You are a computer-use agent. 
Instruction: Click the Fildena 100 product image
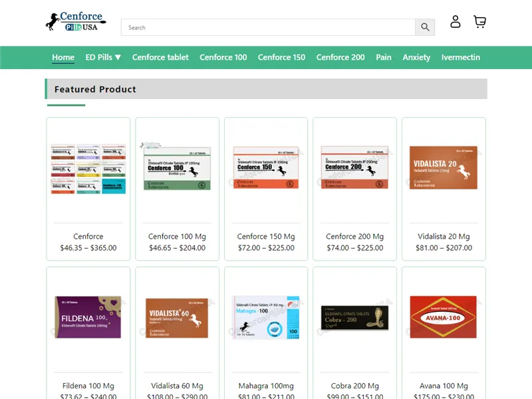pos(88,317)
